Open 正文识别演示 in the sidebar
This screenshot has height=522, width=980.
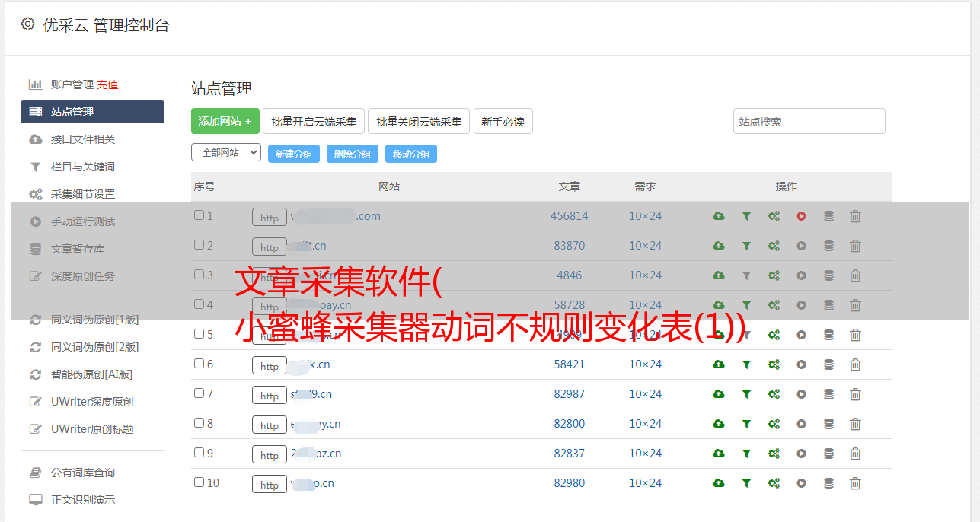pos(83,500)
